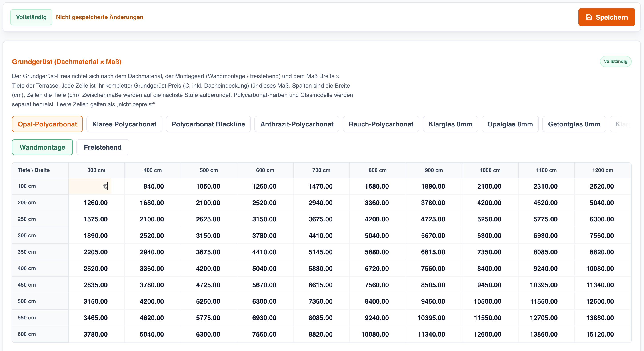The image size is (644, 351).
Task: Open the Klarglas 8mm tab
Action: point(450,124)
